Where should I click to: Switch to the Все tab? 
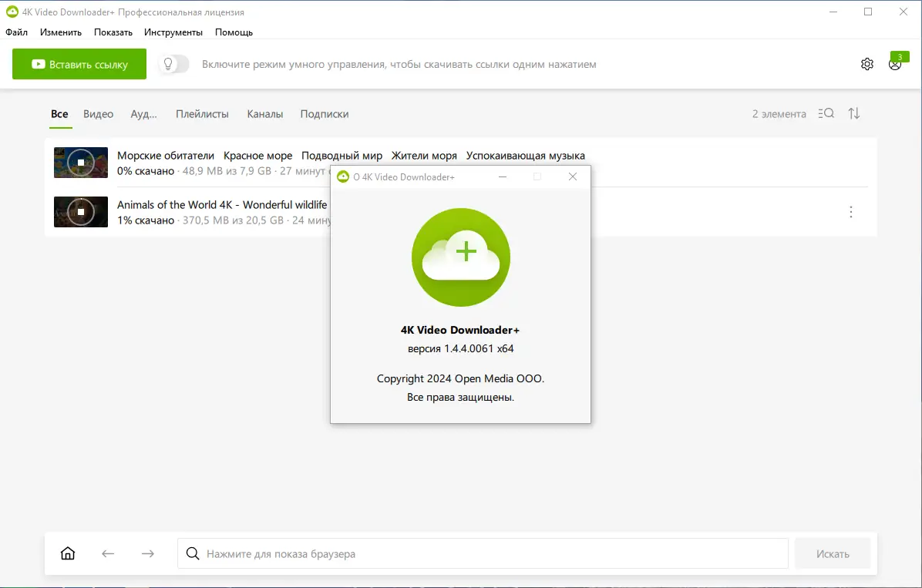pos(59,114)
